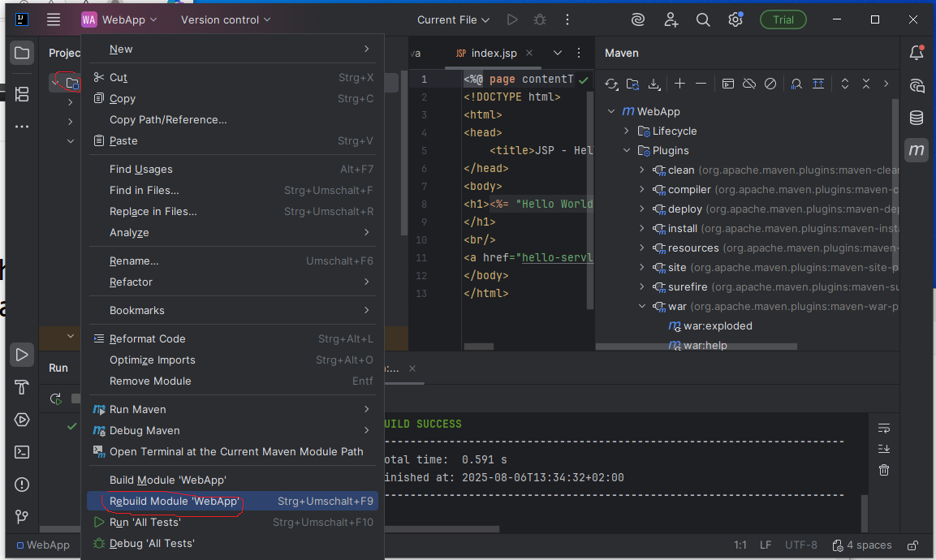
Task: Open the Database tool window icon
Action: point(917,118)
